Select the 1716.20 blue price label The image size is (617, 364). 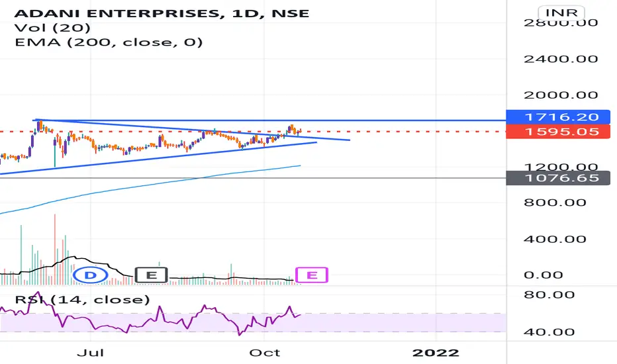[558, 117]
